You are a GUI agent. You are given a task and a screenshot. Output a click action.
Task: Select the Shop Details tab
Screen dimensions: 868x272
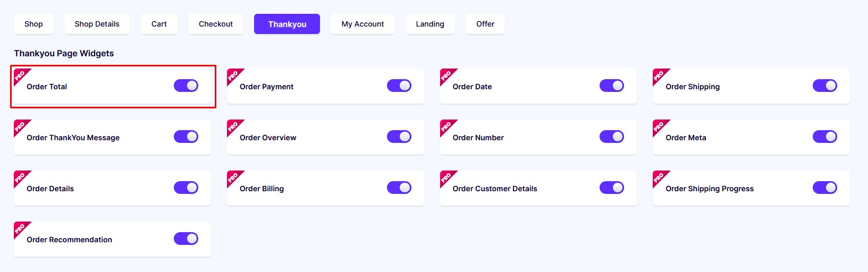[97, 24]
